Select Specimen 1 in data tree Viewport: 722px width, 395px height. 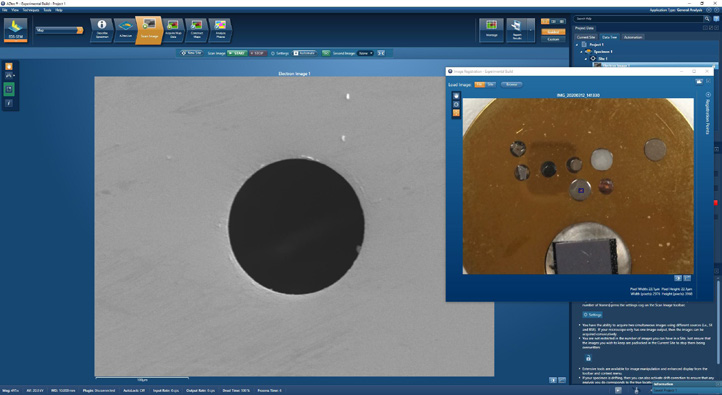point(603,52)
